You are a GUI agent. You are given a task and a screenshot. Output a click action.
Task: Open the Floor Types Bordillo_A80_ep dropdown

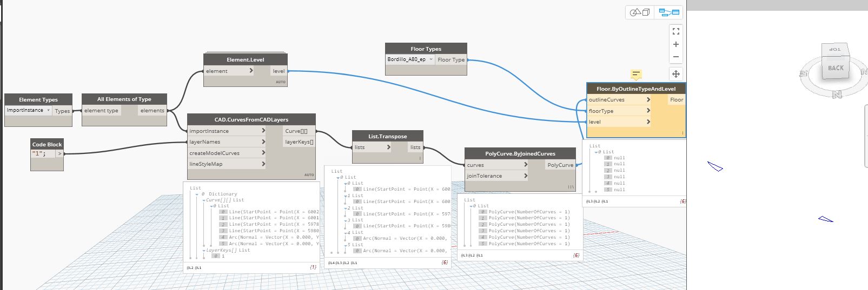pyautogui.click(x=410, y=59)
